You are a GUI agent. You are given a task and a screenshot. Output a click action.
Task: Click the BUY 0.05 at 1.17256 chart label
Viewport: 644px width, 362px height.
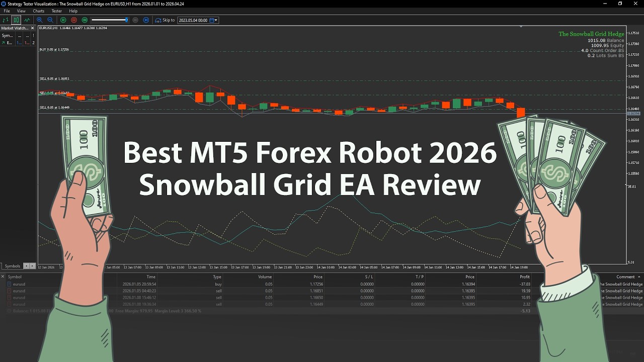click(x=54, y=50)
